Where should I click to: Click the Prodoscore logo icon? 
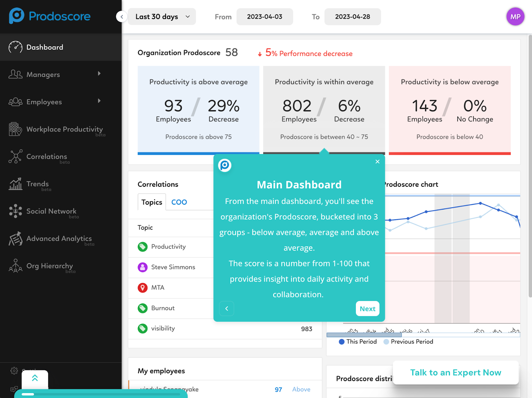point(17,16)
